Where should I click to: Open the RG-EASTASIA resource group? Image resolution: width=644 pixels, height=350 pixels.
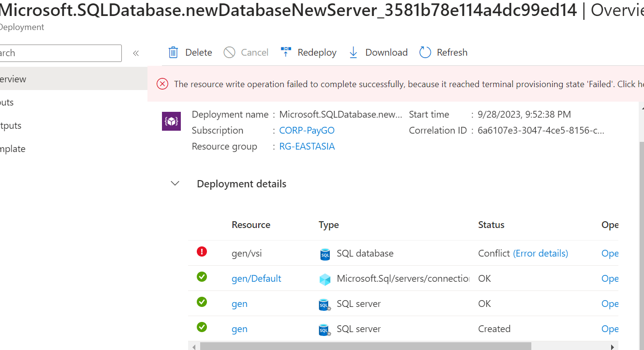[307, 146]
